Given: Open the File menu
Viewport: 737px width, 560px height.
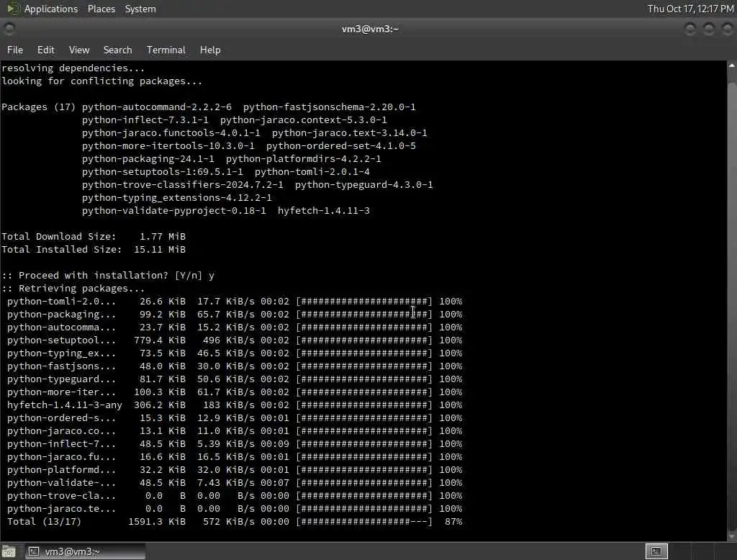Looking at the screenshot, I should click(15, 50).
